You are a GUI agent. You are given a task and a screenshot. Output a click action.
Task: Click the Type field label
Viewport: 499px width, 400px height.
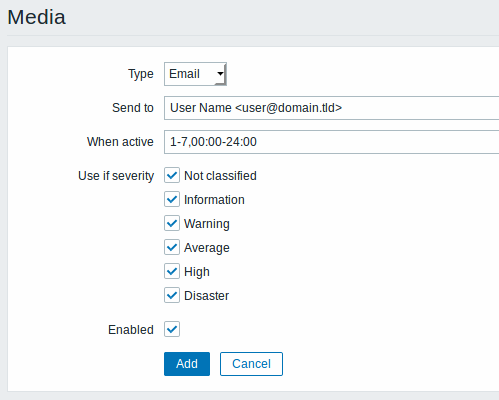[141, 74]
